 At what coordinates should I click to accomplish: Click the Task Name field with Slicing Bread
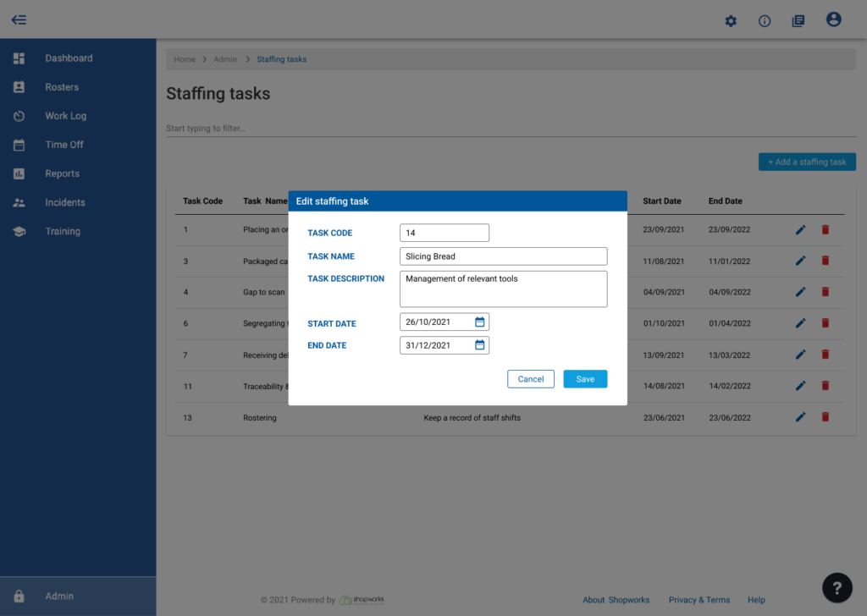tap(503, 256)
